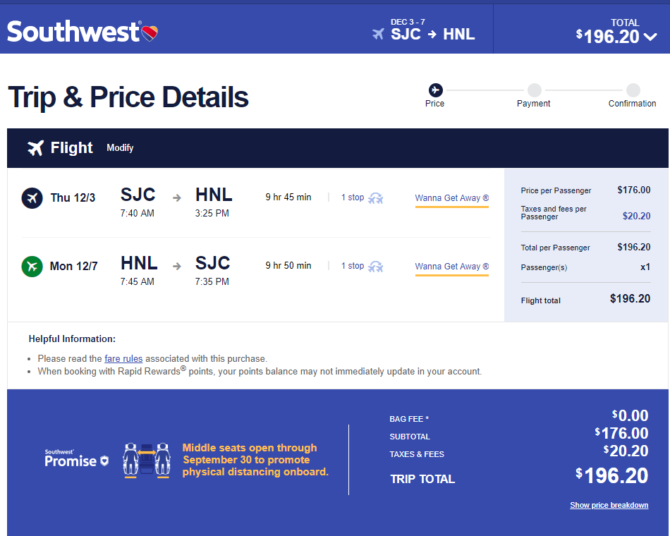Open the 1 stop details for Thu 12/3 flight
Viewport: 670px width, 536px height.
353,197
